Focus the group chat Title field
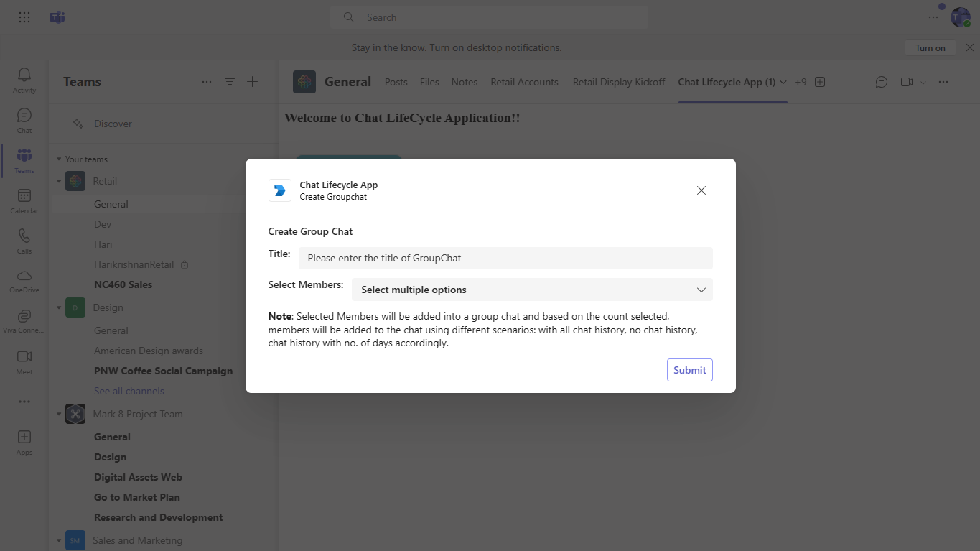Image resolution: width=980 pixels, height=551 pixels. pos(505,258)
